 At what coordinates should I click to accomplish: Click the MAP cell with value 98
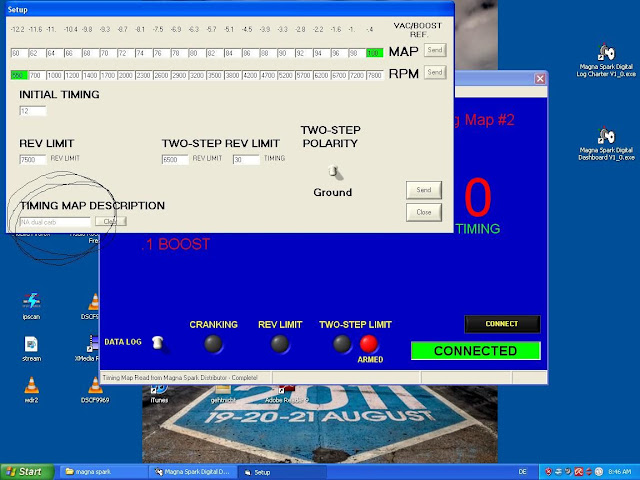[357, 53]
